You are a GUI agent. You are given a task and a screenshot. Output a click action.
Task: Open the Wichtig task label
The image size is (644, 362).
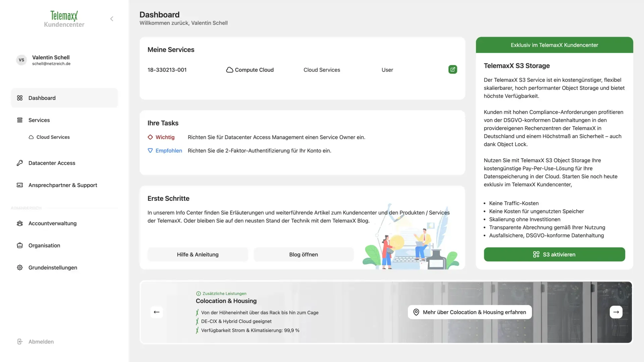(x=165, y=137)
